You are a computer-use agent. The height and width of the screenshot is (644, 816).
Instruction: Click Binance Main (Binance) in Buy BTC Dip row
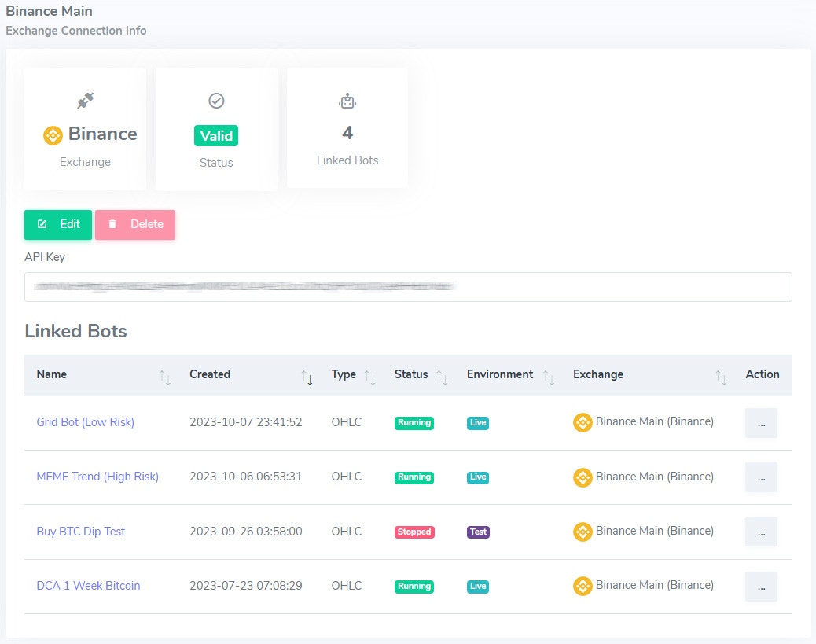coord(655,531)
